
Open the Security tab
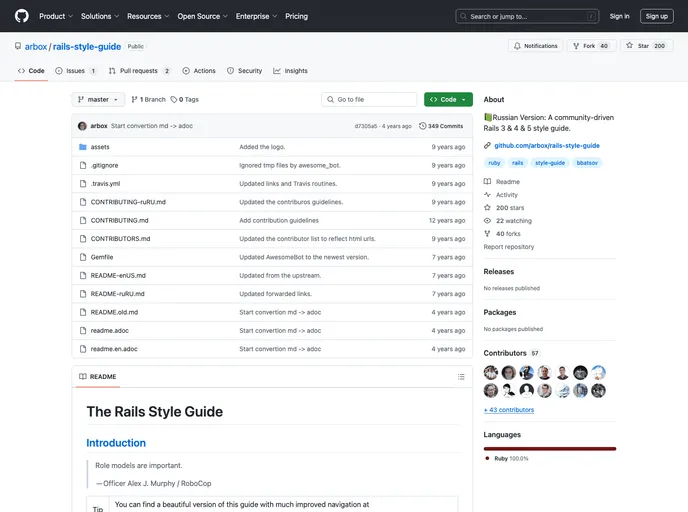244,71
